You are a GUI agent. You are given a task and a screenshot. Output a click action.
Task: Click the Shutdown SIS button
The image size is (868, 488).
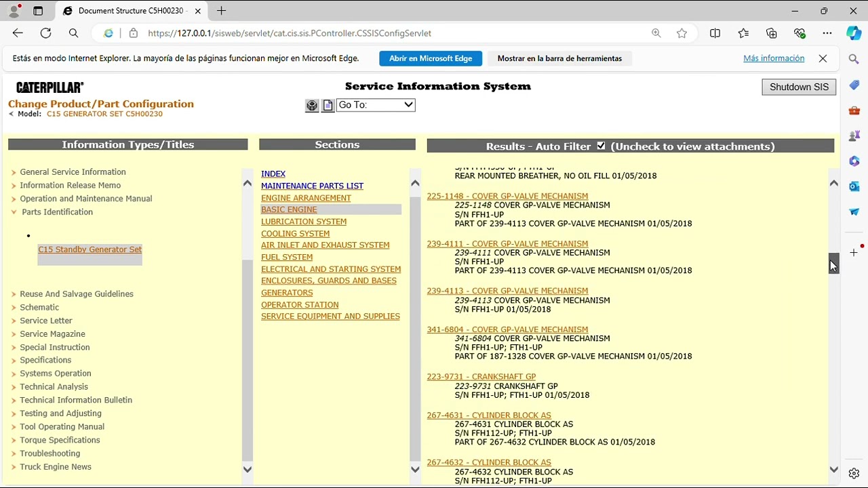[x=799, y=87]
